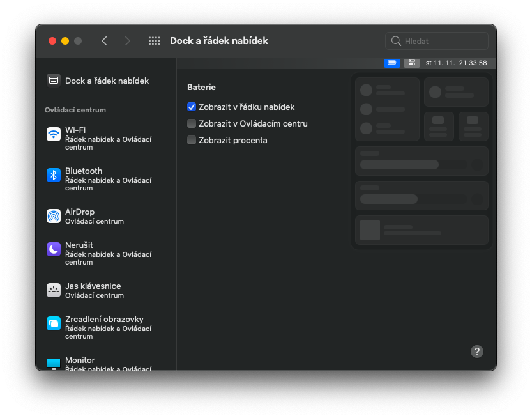Click the forward chevron button
Screen dimensions: 532x418
(128, 41)
